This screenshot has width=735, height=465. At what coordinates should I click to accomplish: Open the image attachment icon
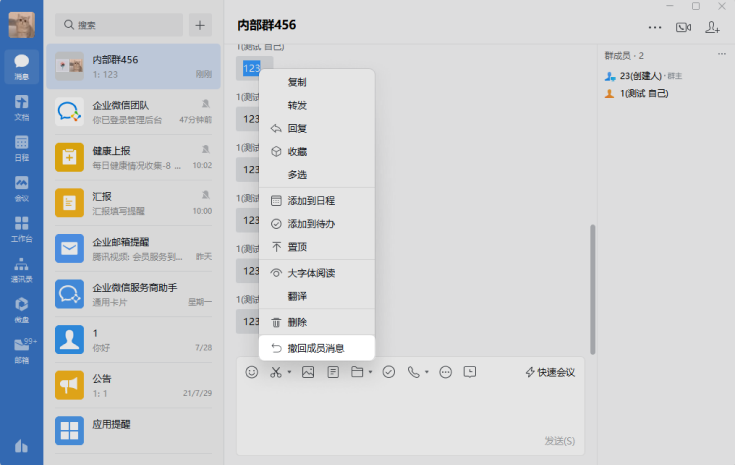(308, 372)
